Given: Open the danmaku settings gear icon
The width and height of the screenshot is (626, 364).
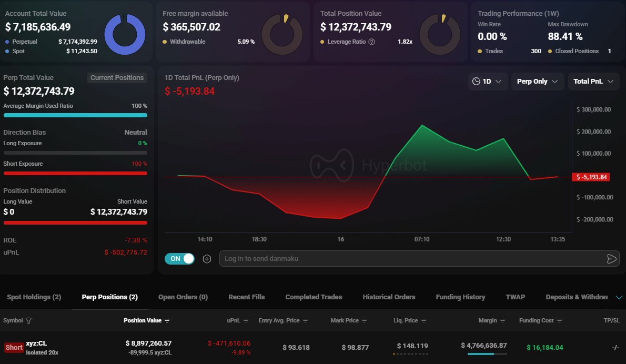Looking at the screenshot, I should coord(206,258).
